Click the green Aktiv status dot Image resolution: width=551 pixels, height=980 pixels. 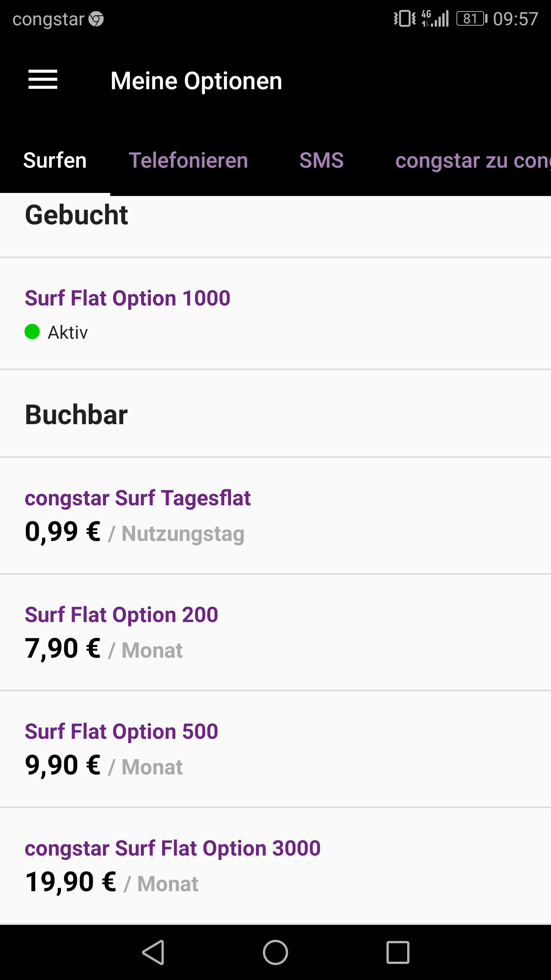[32, 332]
